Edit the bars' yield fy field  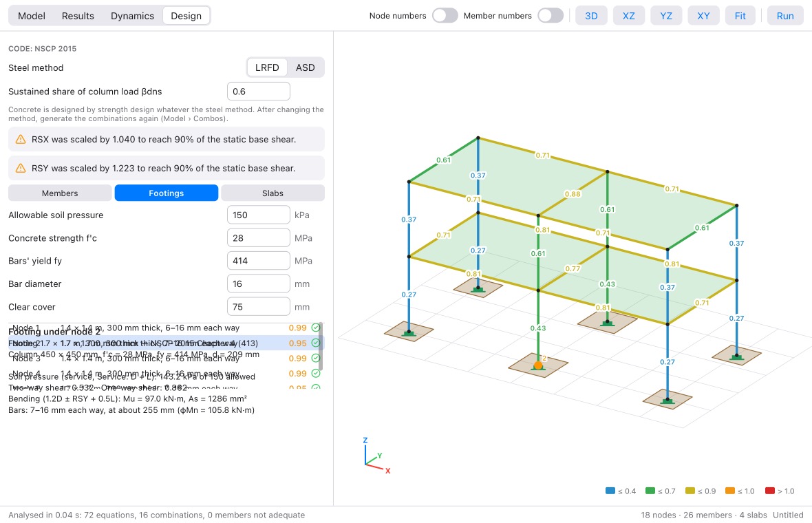pos(259,261)
